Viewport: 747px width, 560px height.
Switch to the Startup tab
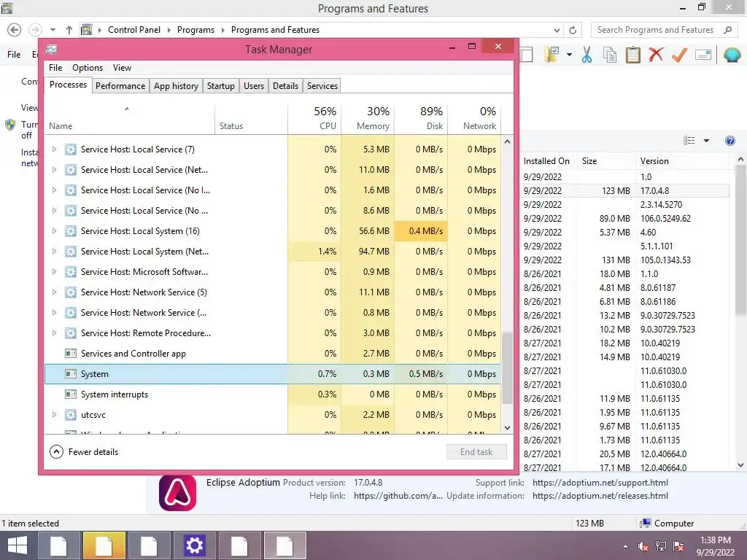[x=220, y=86]
